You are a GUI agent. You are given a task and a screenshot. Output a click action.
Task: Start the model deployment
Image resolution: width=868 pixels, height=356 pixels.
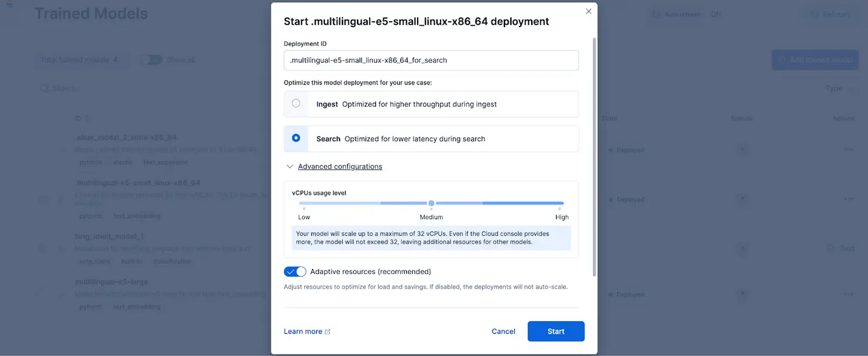coord(556,331)
